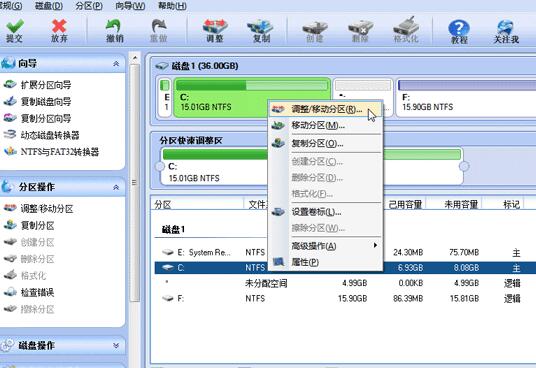Click the 放弃 red X toolbar icon

[x=59, y=30]
